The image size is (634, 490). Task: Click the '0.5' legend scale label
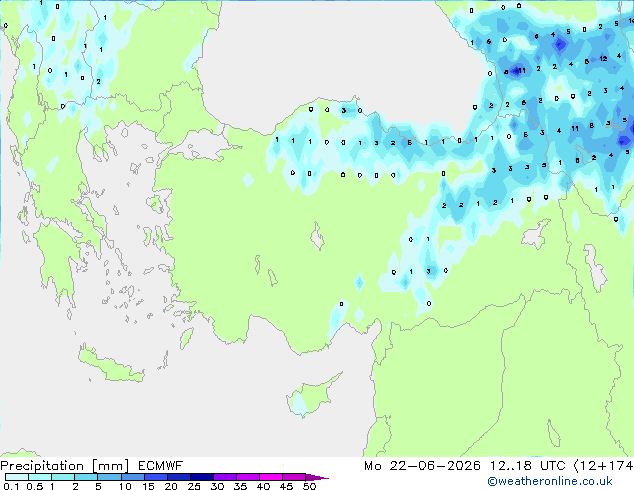coord(34,486)
